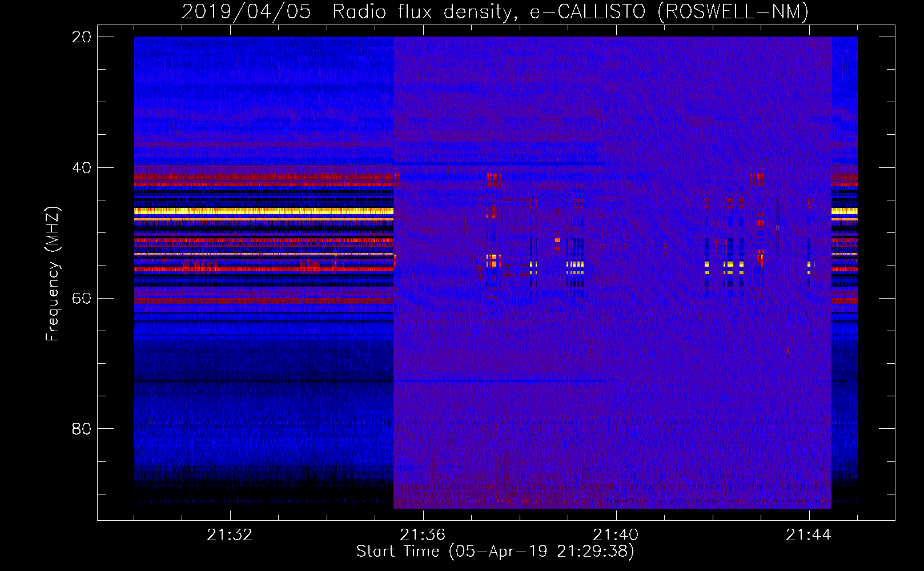Click the y-axis tick label '40'
The width and height of the screenshot is (924, 571).
click(82, 168)
